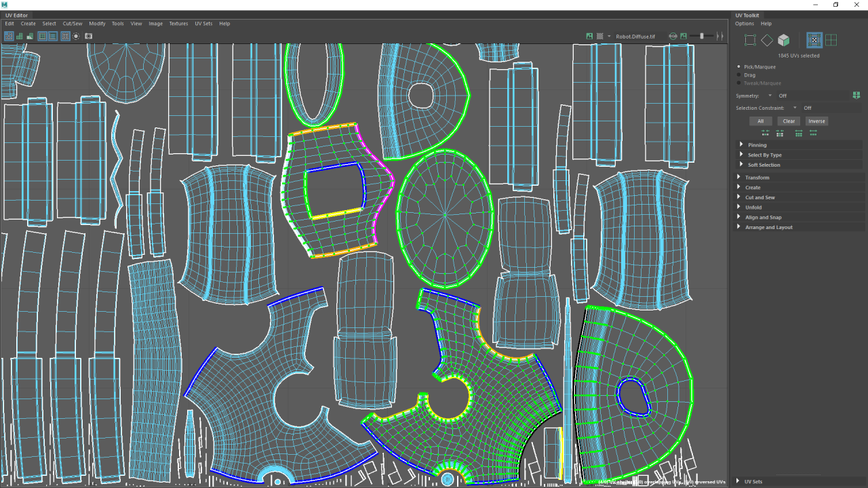Click the Inverse selection button
Viewport: 868px width, 488px height.
(816, 121)
